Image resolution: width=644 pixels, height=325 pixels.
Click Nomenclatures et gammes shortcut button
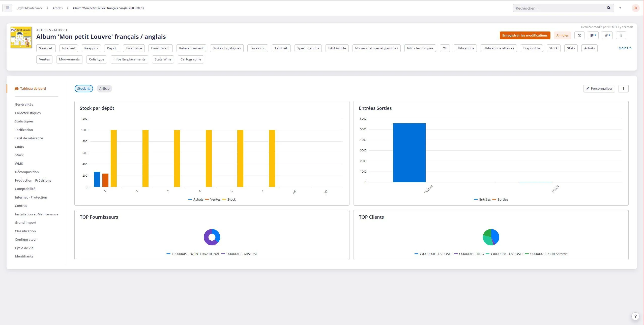tap(376, 48)
